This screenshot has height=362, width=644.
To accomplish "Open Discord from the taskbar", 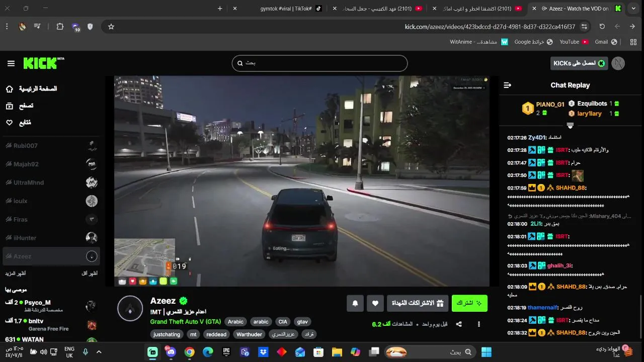I will [x=171, y=352].
